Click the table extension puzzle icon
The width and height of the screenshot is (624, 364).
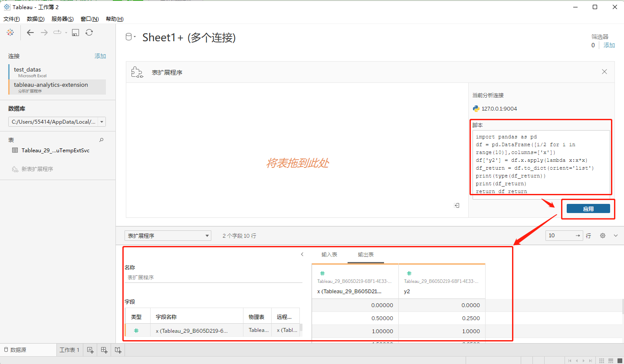tap(138, 72)
